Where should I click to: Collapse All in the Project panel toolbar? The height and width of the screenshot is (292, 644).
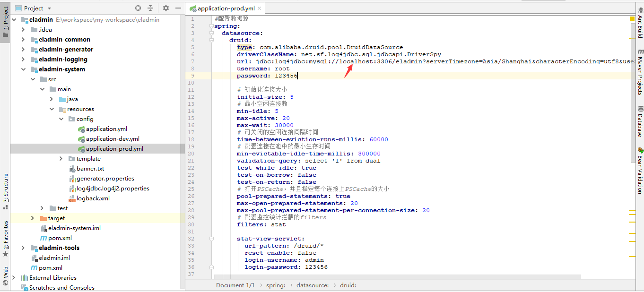150,8
